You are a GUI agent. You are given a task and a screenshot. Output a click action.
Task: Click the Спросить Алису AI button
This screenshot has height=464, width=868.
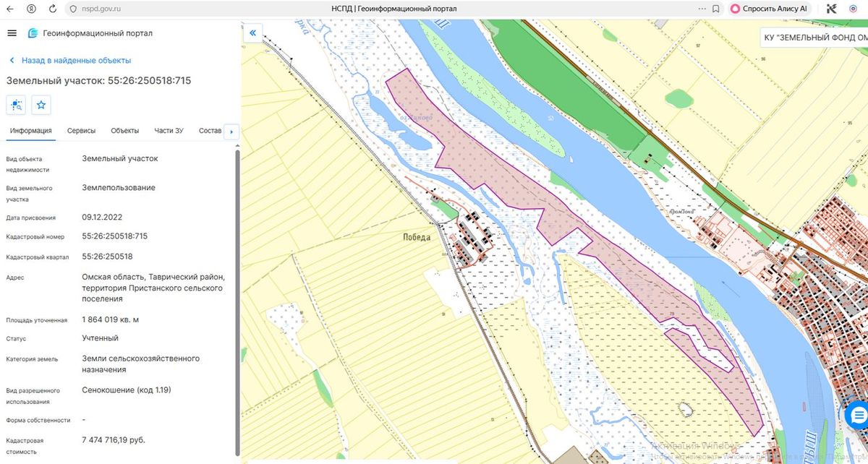click(x=768, y=9)
